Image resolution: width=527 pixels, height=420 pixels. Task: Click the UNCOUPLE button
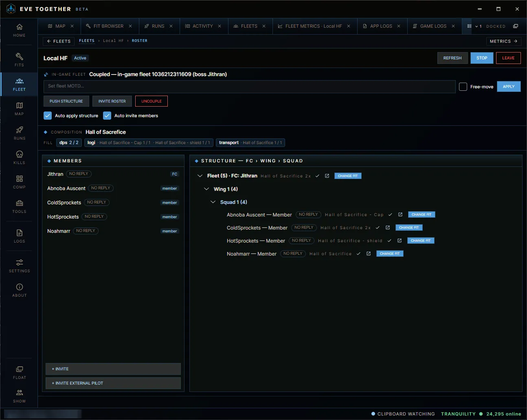[x=152, y=101]
